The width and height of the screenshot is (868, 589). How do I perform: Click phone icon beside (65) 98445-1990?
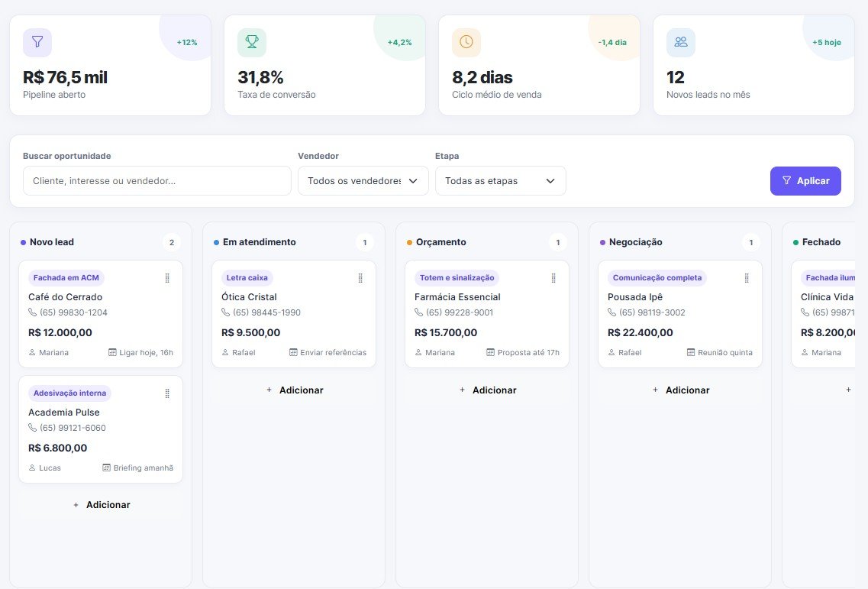point(225,312)
